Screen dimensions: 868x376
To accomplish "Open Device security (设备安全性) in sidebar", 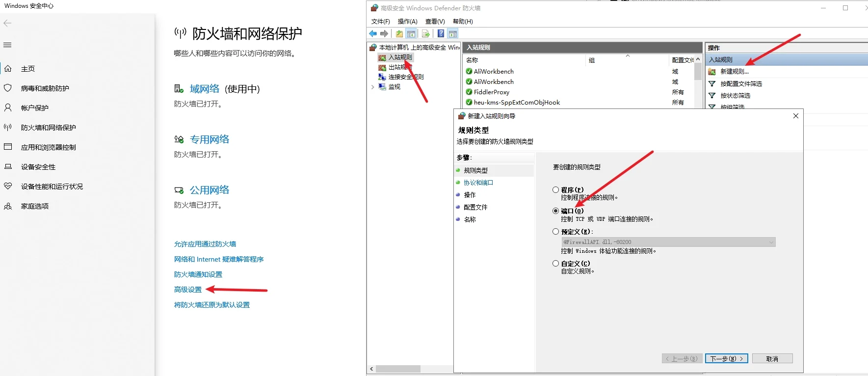I will point(38,167).
